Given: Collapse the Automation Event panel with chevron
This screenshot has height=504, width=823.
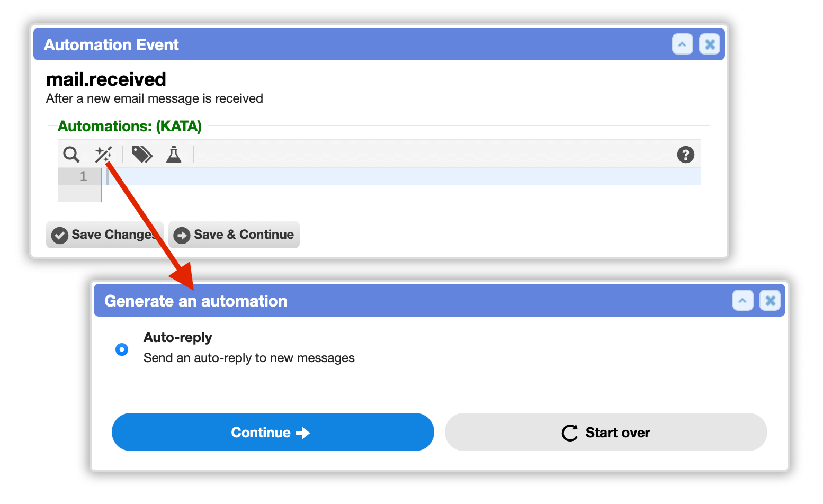Looking at the screenshot, I should coord(682,44).
